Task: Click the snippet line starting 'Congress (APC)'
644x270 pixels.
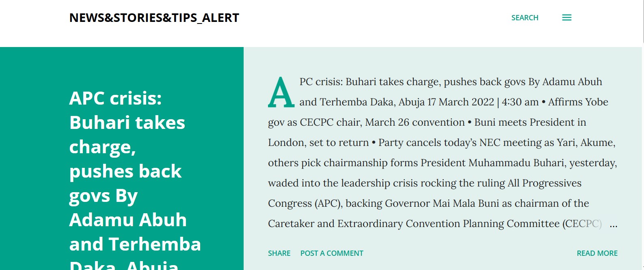Action: [x=428, y=204]
